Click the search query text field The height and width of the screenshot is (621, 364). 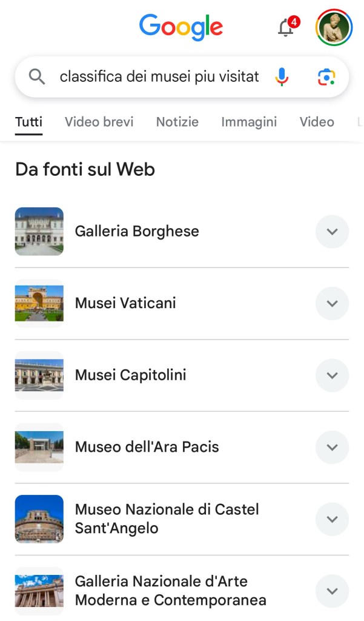pyautogui.click(x=159, y=77)
